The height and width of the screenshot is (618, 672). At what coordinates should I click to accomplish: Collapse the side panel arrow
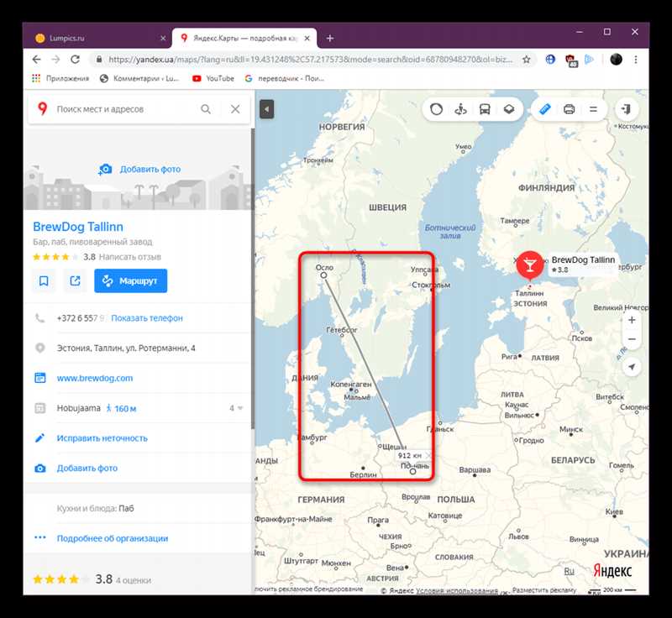coord(266,109)
